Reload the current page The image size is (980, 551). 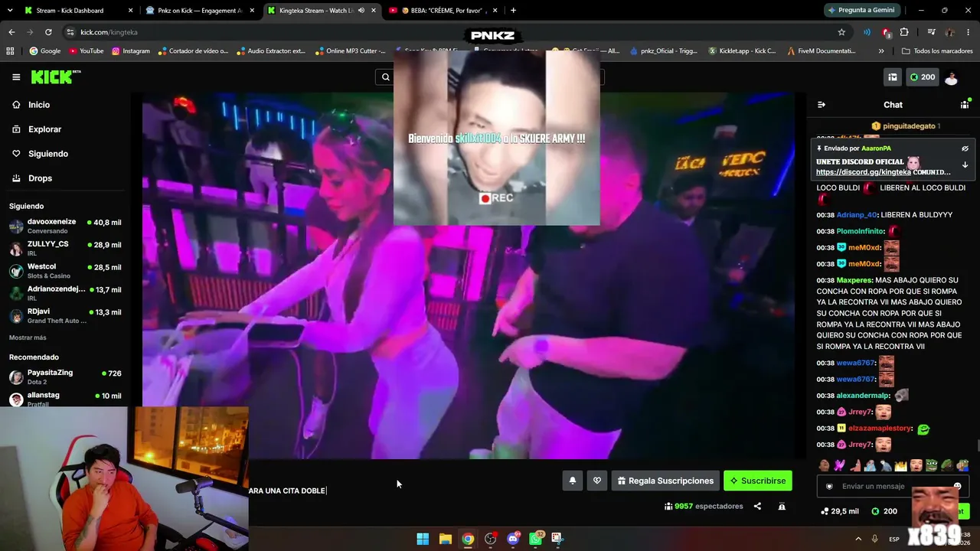48,32
